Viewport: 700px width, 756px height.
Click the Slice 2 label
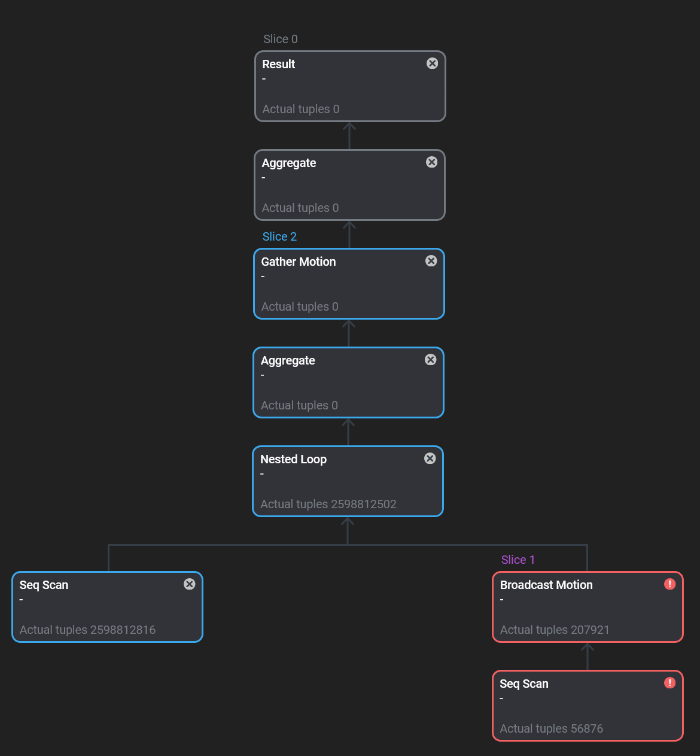pos(279,236)
